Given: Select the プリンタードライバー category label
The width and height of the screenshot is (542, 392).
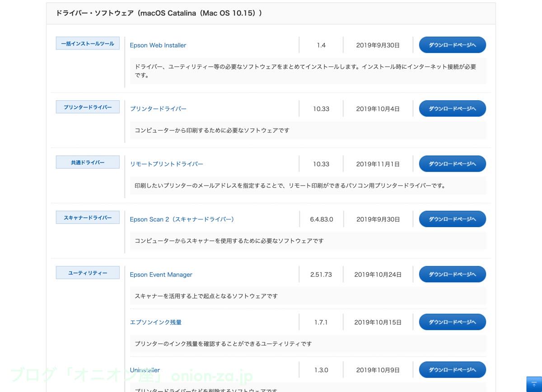Looking at the screenshot, I should coord(88,107).
